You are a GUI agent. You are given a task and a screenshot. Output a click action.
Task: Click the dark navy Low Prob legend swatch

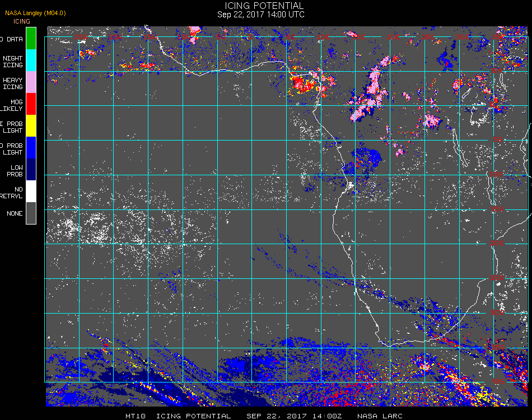click(x=31, y=170)
